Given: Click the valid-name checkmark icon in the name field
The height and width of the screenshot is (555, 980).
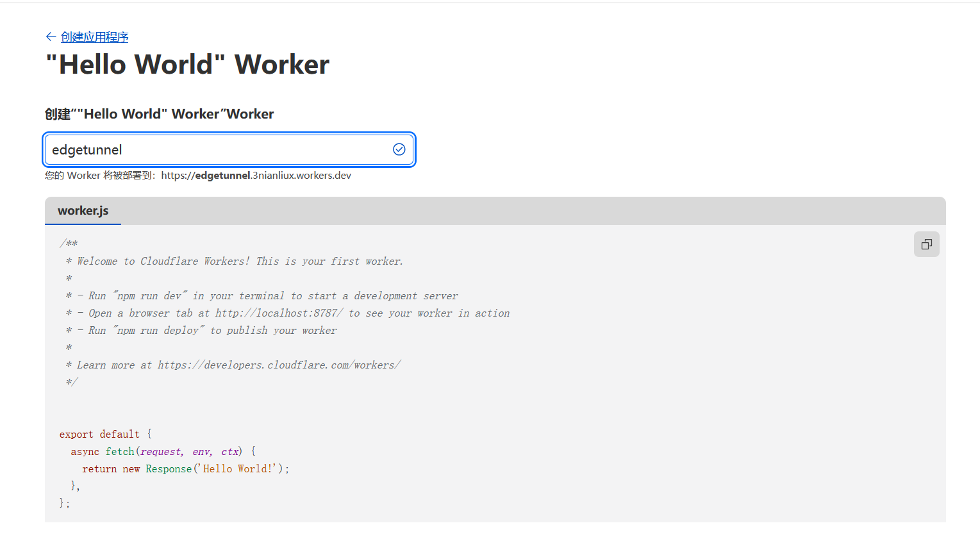Looking at the screenshot, I should pyautogui.click(x=399, y=149).
